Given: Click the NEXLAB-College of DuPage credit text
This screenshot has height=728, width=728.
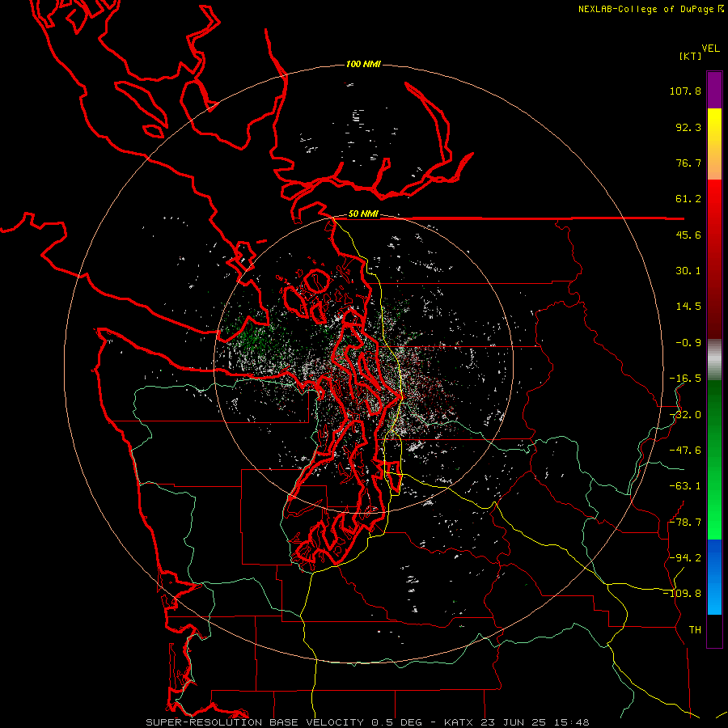Looking at the screenshot, I should click(651, 9).
